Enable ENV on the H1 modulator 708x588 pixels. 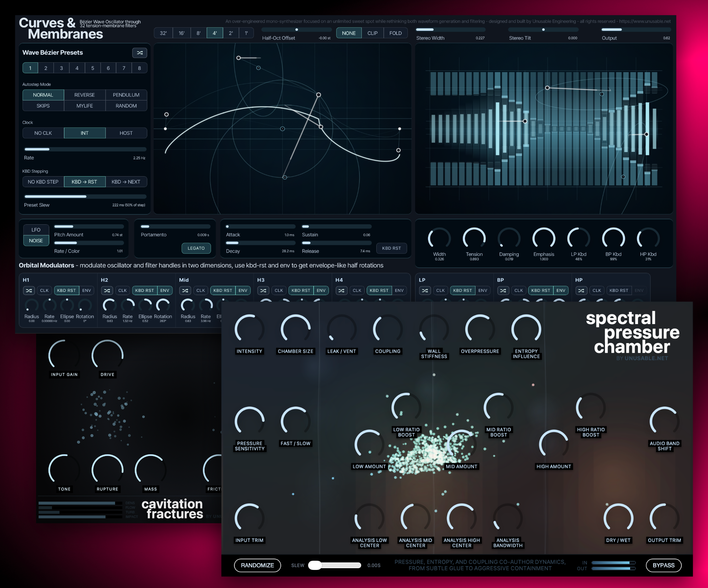click(86, 290)
